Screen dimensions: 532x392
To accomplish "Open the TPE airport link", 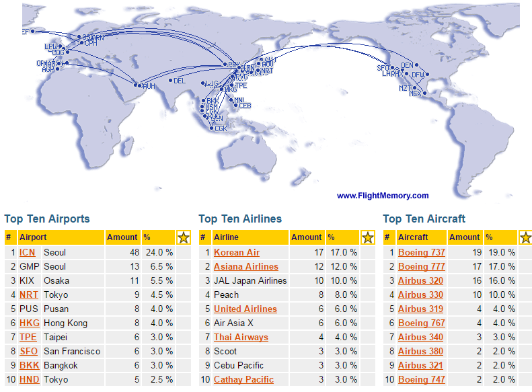I will click(28, 337).
